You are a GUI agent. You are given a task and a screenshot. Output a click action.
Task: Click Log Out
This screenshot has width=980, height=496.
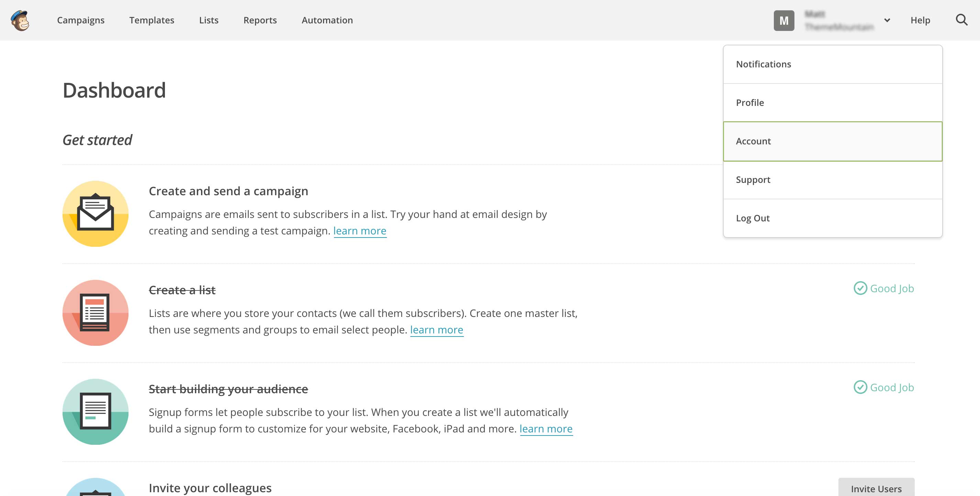(x=832, y=218)
